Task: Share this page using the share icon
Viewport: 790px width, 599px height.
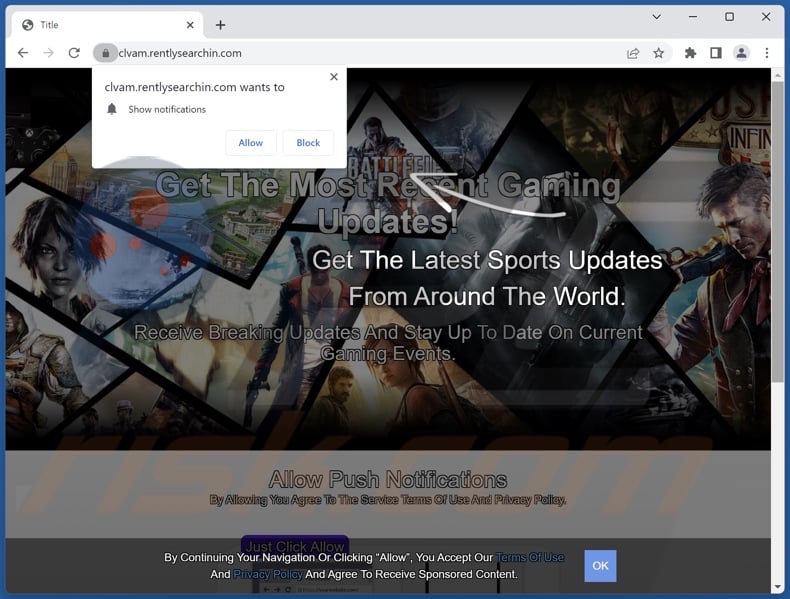Action: (633, 53)
